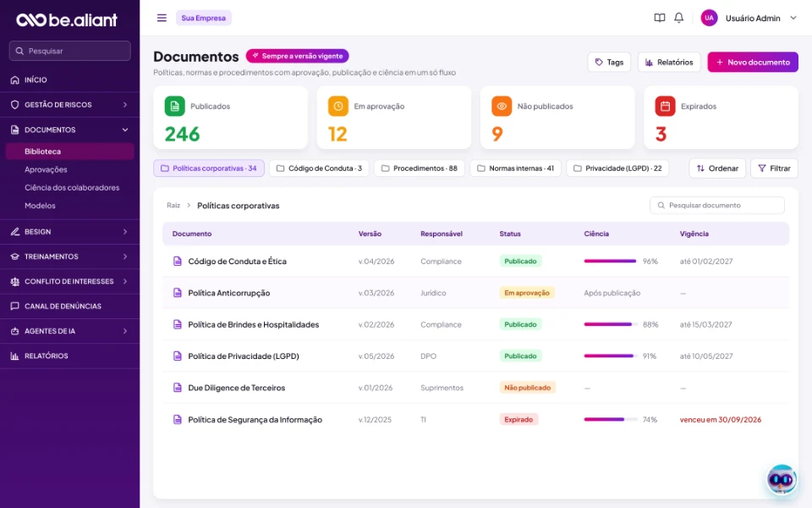Toggle sidebar with the hamburger menu icon
The width and height of the screenshot is (812, 508).
pyautogui.click(x=162, y=18)
